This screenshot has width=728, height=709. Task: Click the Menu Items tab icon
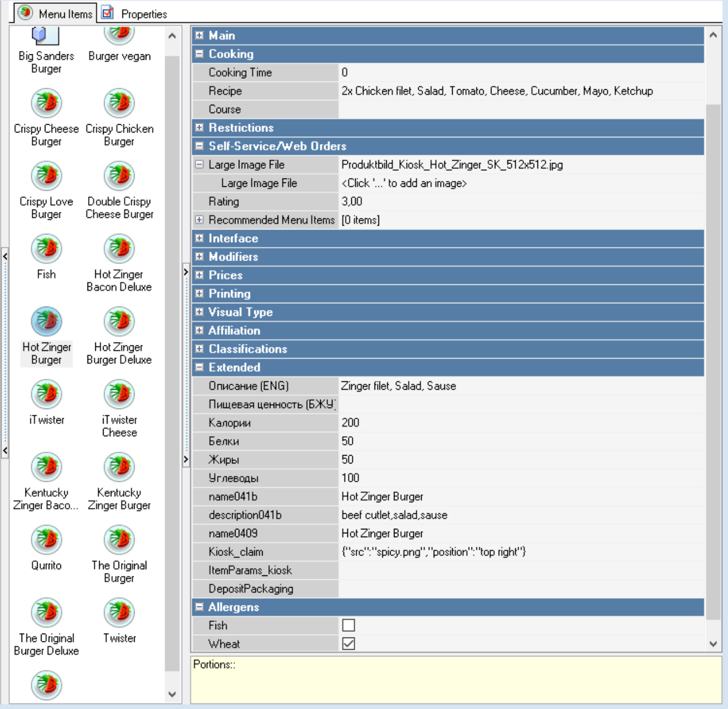coord(25,12)
